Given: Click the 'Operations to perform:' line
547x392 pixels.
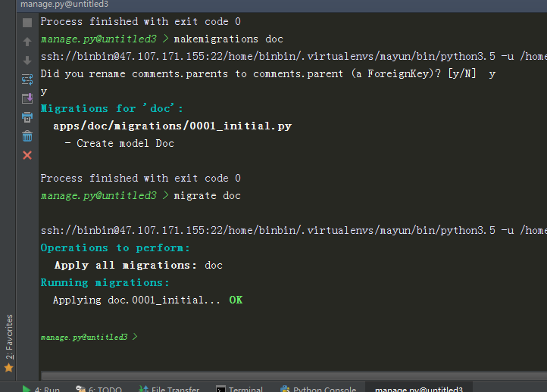Looking at the screenshot, I should (115, 247).
